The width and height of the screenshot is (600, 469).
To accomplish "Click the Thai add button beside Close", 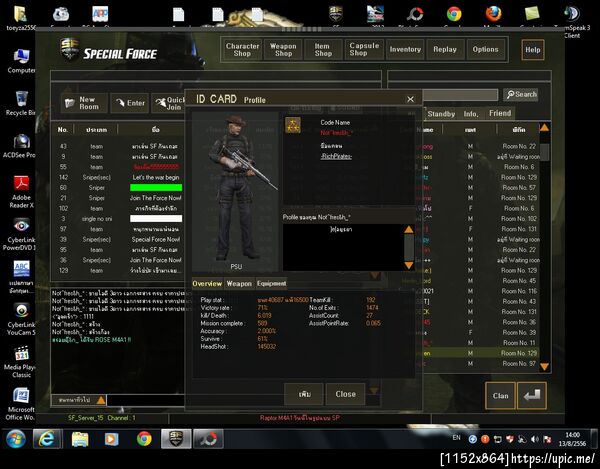I will pyautogui.click(x=304, y=394).
